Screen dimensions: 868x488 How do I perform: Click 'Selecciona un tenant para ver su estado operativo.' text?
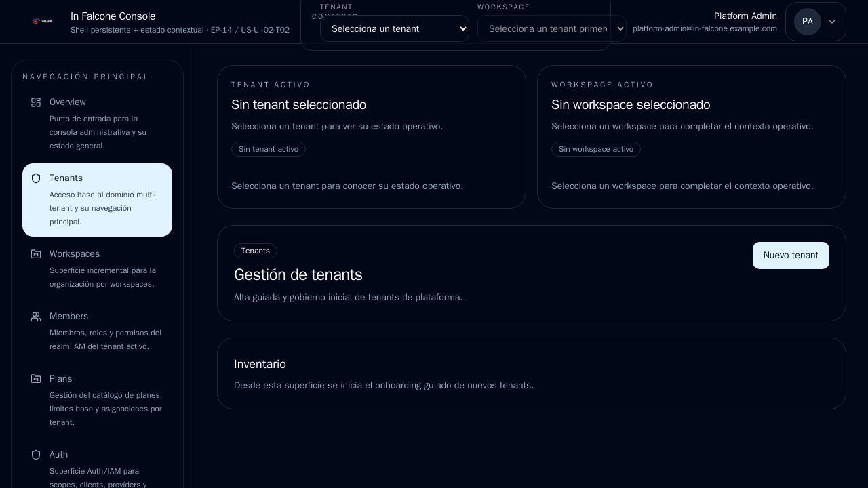pyautogui.click(x=337, y=127)
